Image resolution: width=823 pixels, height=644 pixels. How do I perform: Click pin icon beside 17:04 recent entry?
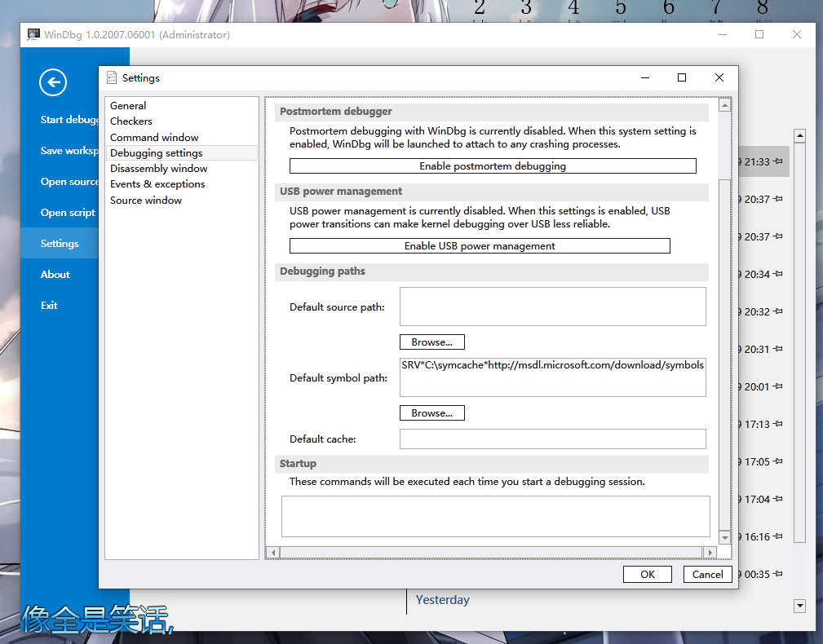778,499
